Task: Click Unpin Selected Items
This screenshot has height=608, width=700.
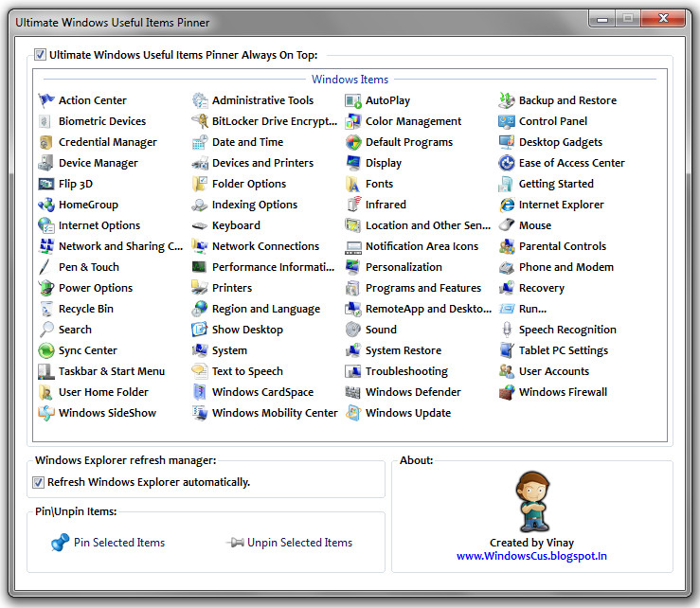Action: pyautogui.click(x=289, y=543)
